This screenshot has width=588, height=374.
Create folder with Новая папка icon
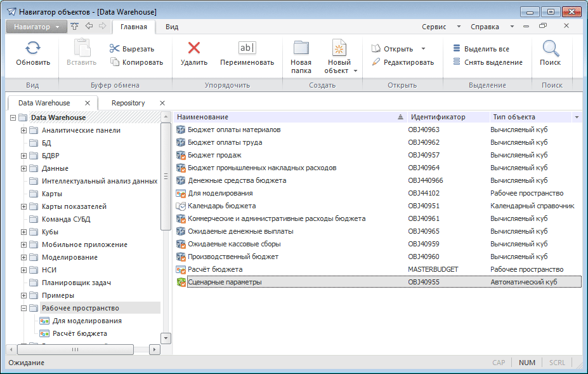tap(301, 48)
